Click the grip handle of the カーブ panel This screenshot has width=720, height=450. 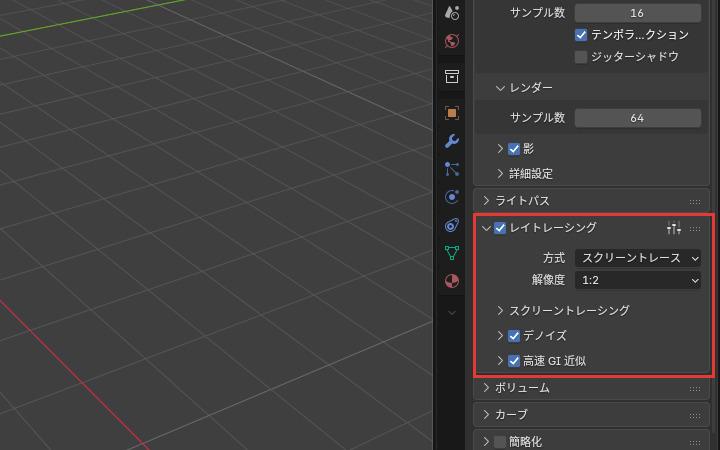click(695, 416)
